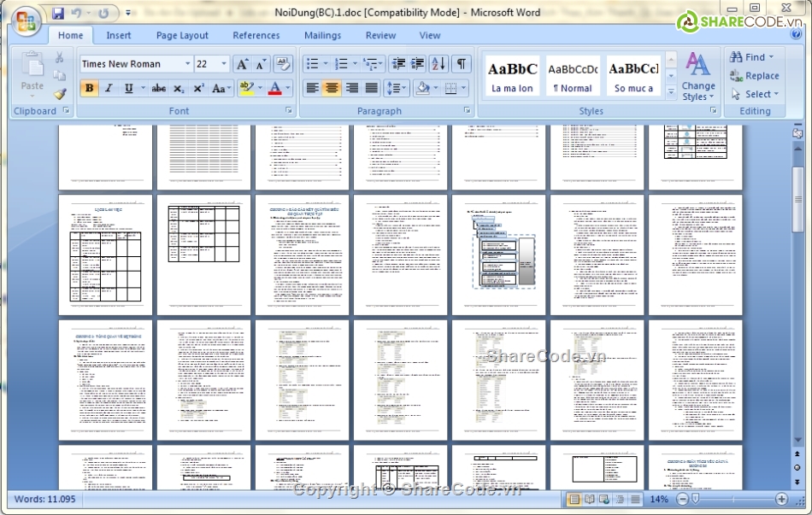This screenshot has width=812, height=515.
Task: Sort the selected text
Action: point(438,64)
